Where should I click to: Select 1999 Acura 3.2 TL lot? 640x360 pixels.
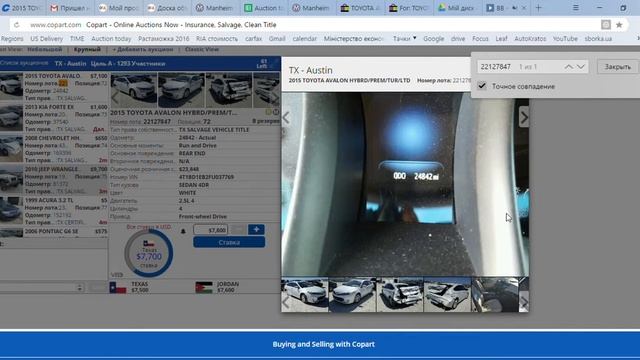click(54, 211)
